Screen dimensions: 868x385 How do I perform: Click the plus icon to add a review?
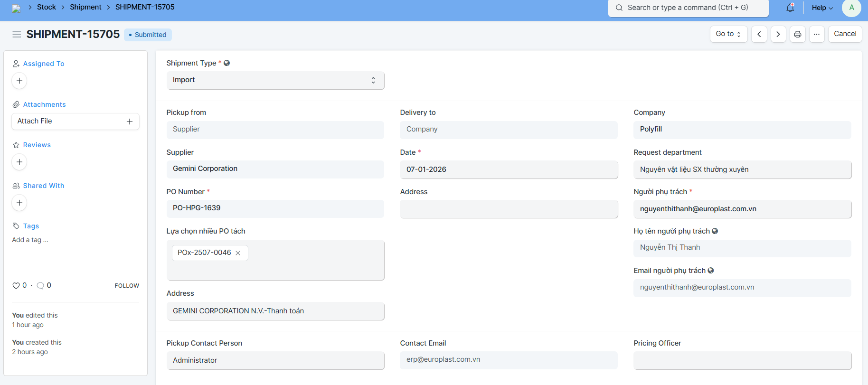tap(19, 162)
